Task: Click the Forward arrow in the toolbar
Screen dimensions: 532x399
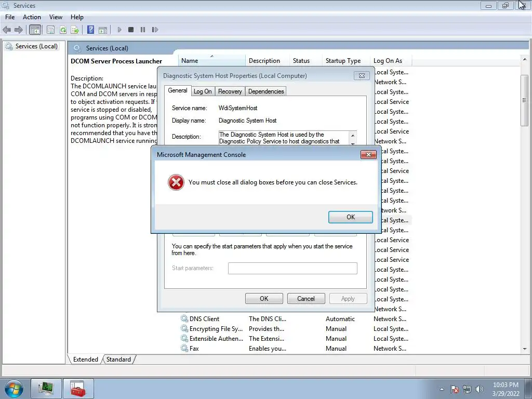Action: [19, 30]
